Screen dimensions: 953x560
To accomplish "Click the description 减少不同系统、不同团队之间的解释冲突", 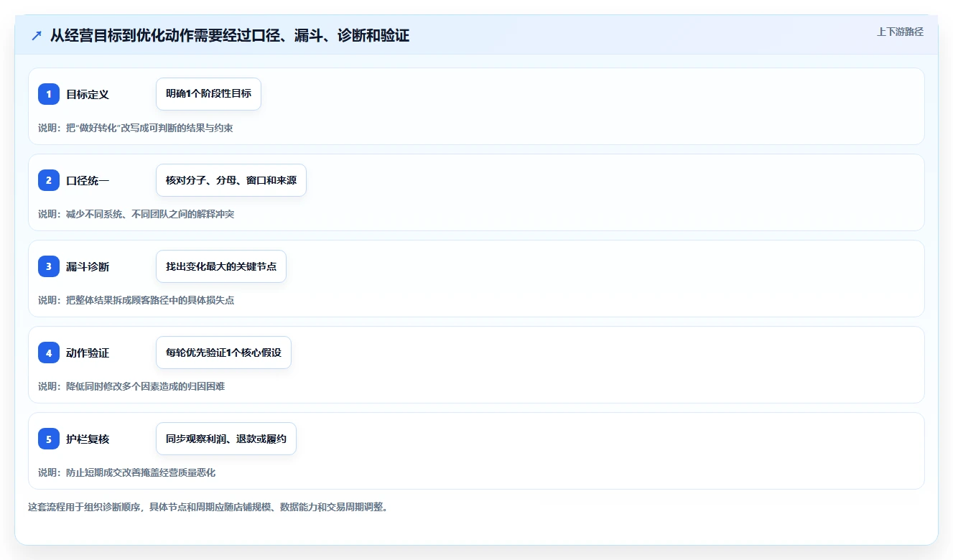I will pyautogui.click(x=150, y=214).
